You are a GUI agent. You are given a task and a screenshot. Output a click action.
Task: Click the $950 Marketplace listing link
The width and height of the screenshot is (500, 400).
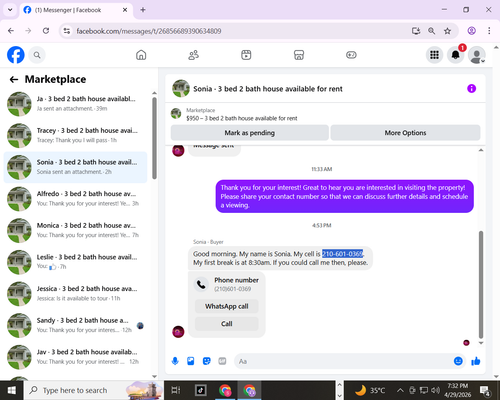pos(242,118)
